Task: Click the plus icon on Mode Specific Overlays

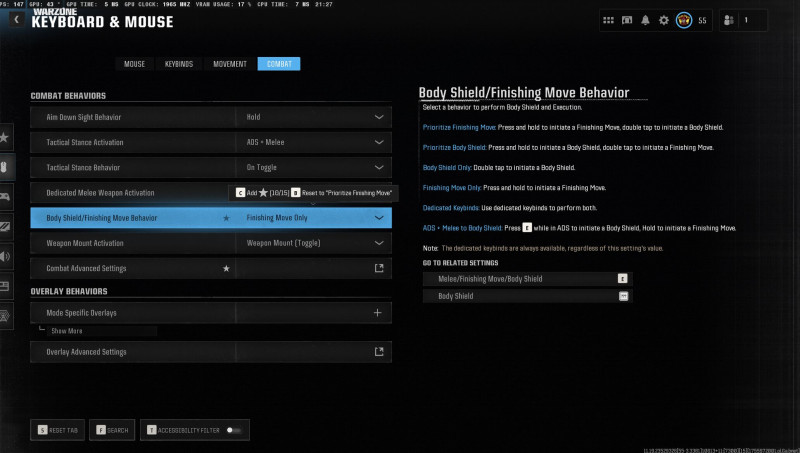Action: pos(378,313)
